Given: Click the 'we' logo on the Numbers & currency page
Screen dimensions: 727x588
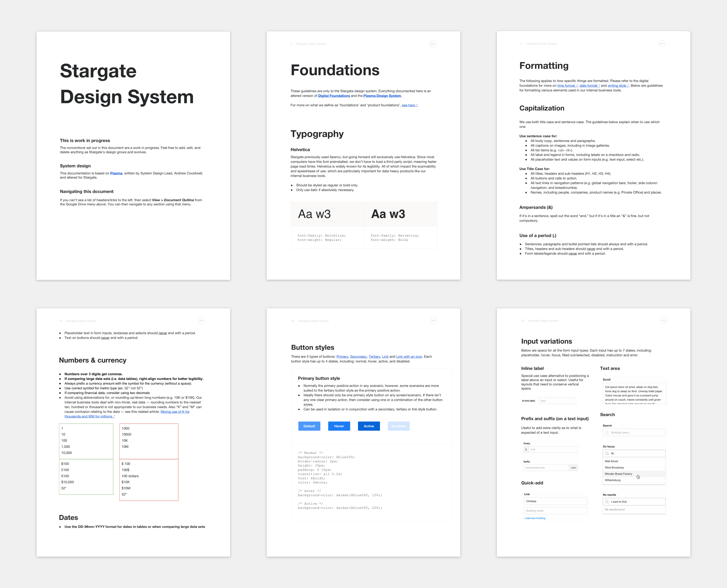Looking at the screenshot, I should (x=201, y=321).
